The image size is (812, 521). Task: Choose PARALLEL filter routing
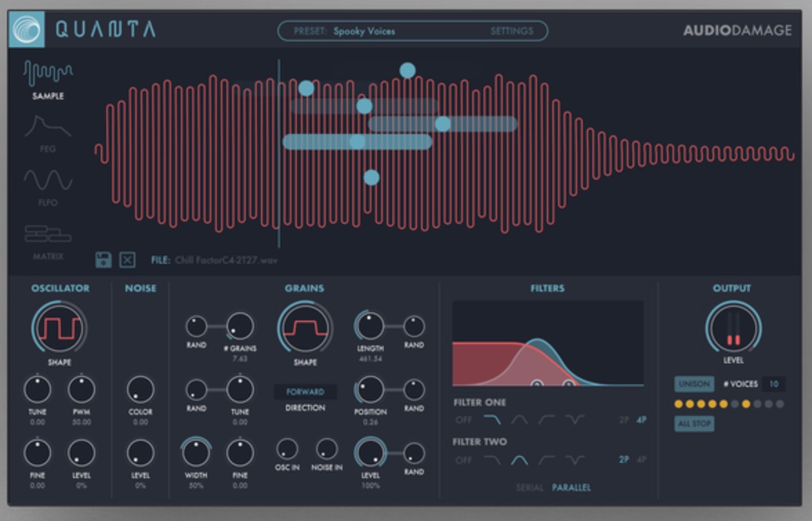click(x=571, y=488)
